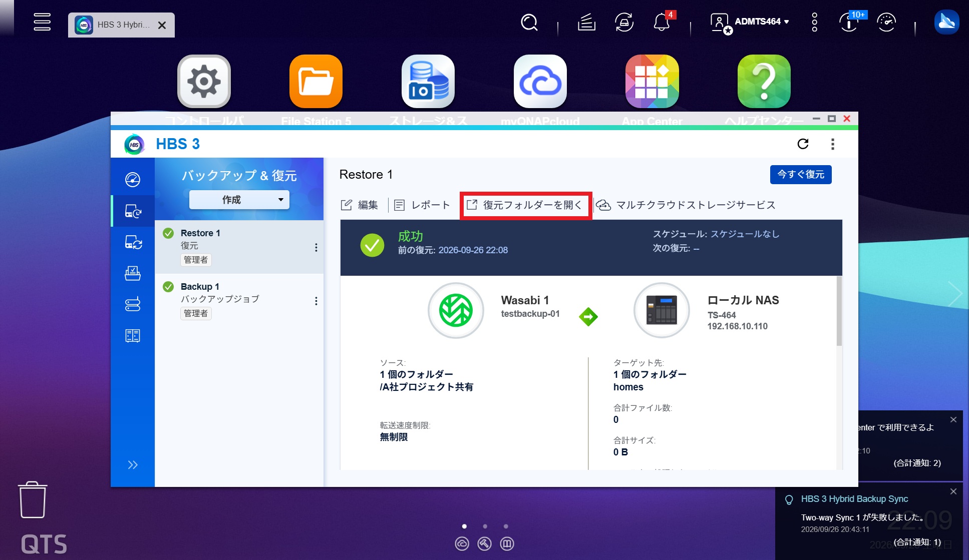969x560 pixels.
Task: Open Storage & Snapshots desktop icon
Action: [428, 81]
